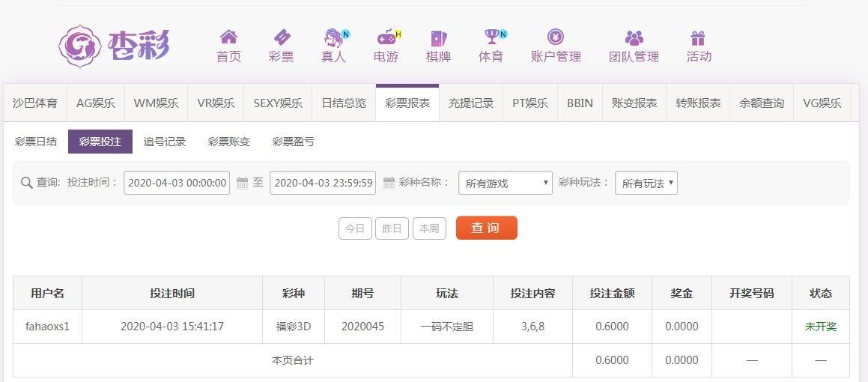The height and width of the screenshot is (382, 868).
Task: Focus the start time field 2020-04-03 00:00:00
Action: coord(177,183)
